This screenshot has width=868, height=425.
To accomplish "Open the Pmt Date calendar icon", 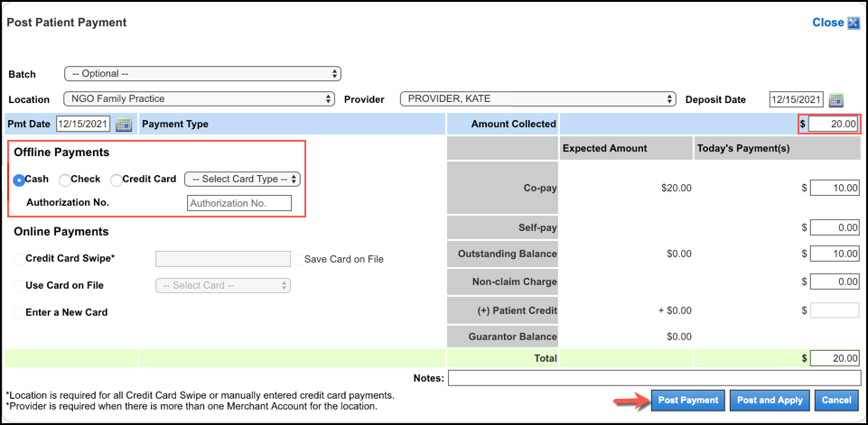I will tap(124, 125).
